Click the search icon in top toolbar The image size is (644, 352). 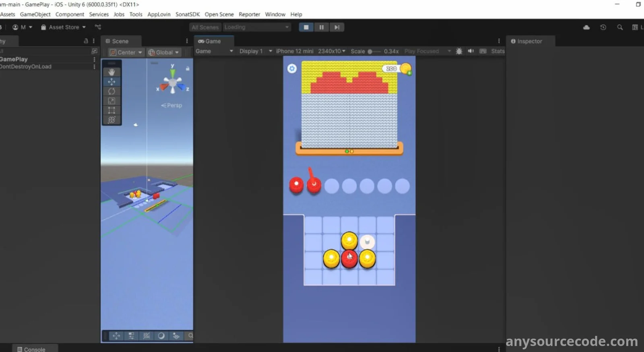620,27
